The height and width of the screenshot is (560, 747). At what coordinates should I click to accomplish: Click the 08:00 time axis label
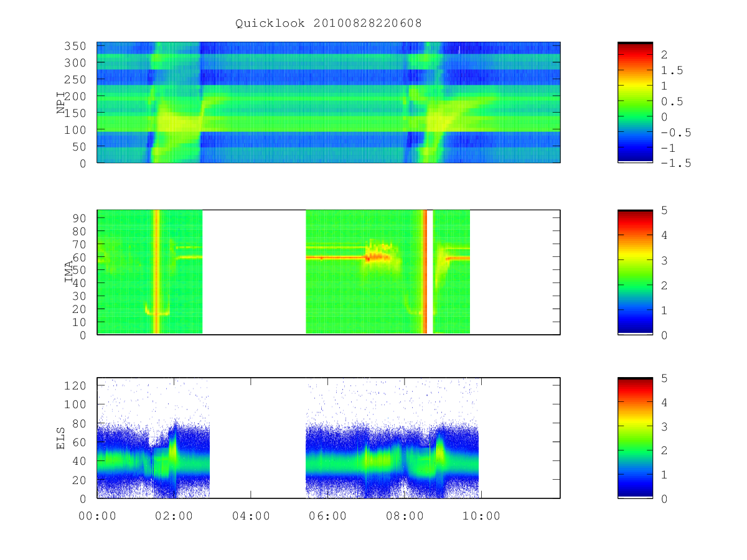404,516
